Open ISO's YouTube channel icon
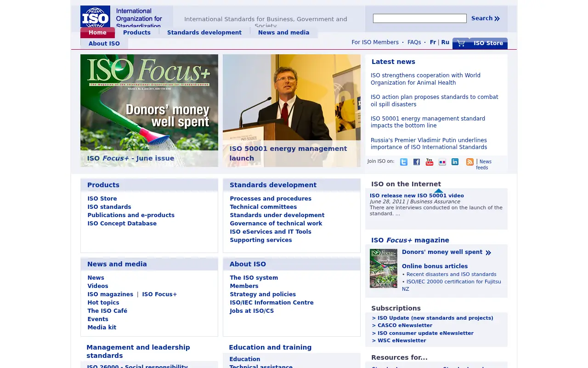This screenshot has width=588, height=368. click(x=430, y=162)
